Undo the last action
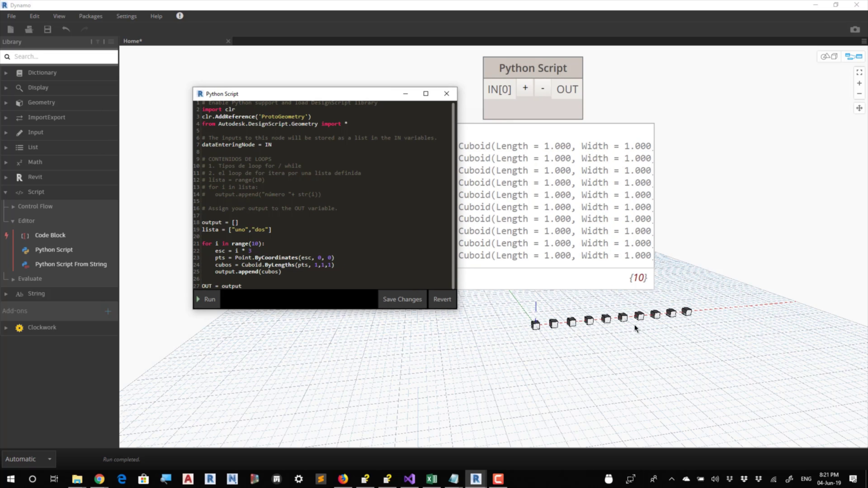868x488 pixels. coord(66,29)
